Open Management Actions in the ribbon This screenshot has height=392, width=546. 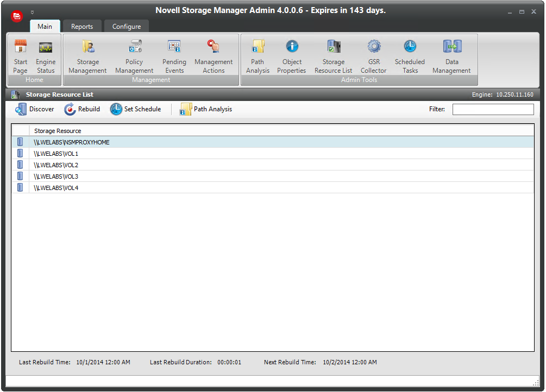214,56
